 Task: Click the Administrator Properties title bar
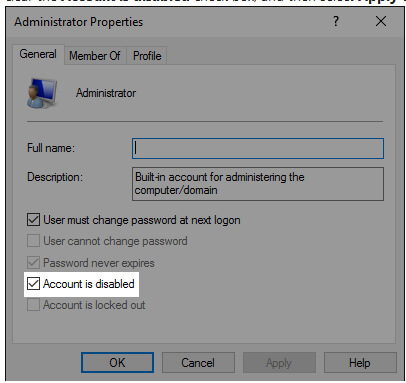click(167, 22)
